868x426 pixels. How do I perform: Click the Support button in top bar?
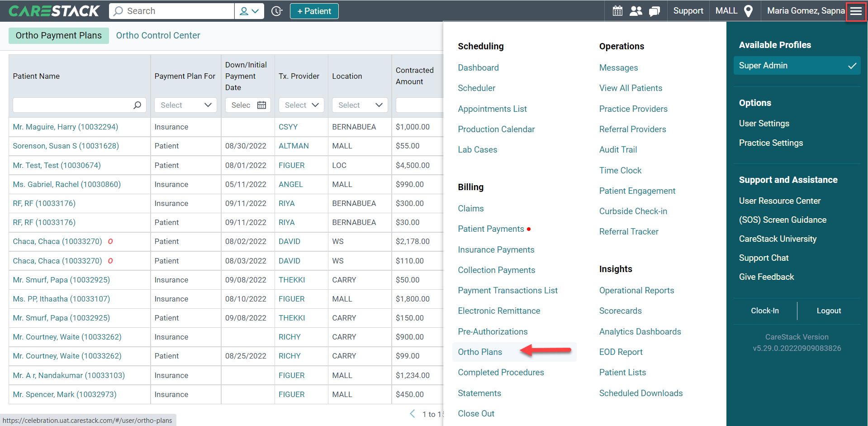pos(688,11)
